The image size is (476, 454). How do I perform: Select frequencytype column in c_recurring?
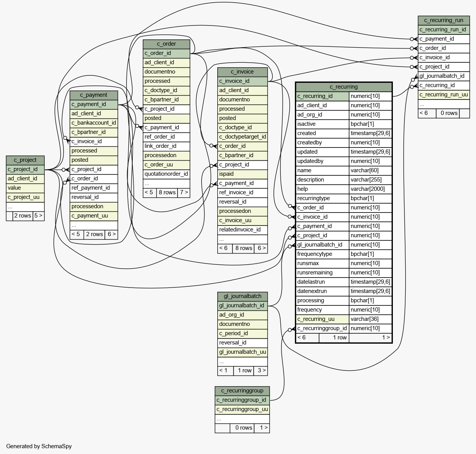(322, 254)
